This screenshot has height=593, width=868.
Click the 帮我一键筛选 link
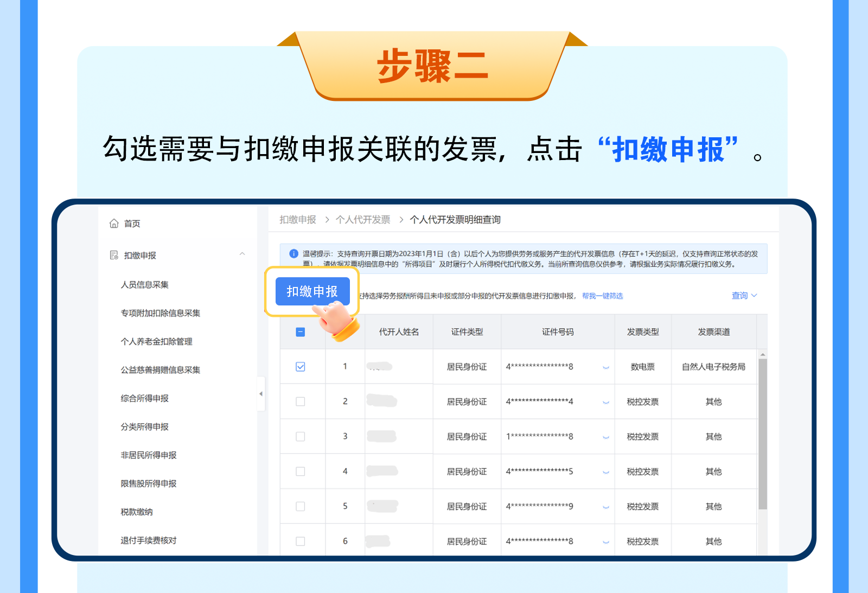pyautogui.click(x=602, y=296)
